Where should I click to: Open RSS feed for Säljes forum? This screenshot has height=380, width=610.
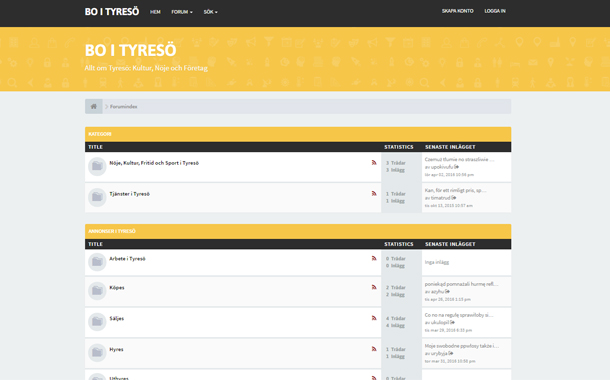pyautogui.click(x=374, y=318)
